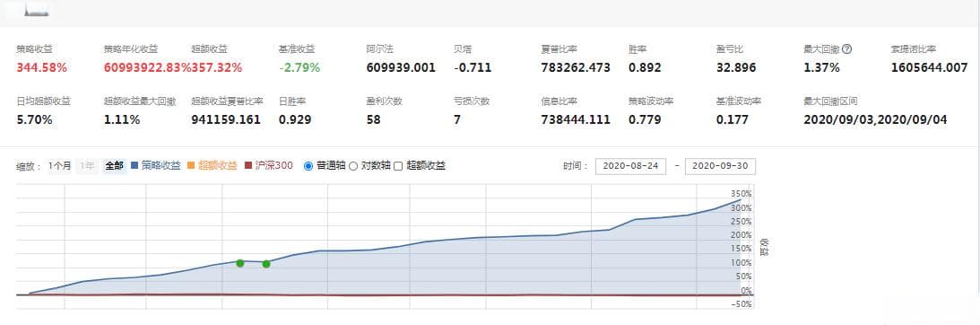The height and width of the screenshot is (325, 980).
Task: Click the 超额收益夏普比率 label
Action: [228, 101]
